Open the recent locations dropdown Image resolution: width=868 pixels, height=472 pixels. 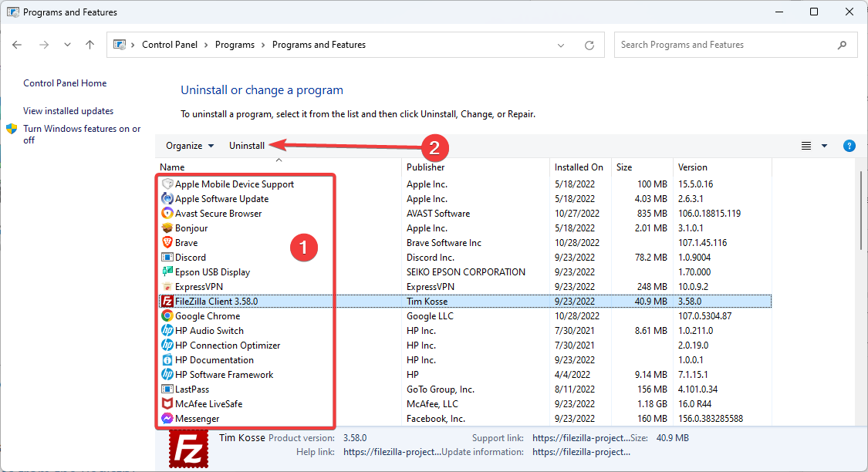(x=67, y=45)
